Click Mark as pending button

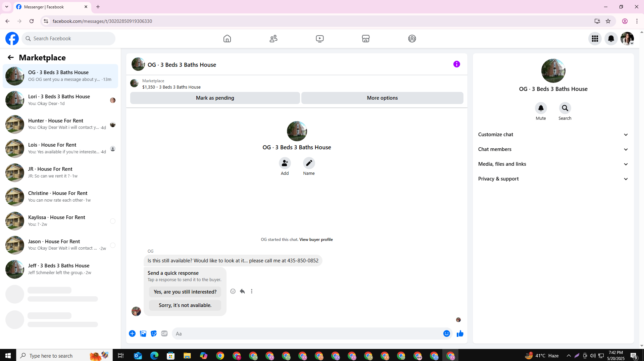(215, 98)
